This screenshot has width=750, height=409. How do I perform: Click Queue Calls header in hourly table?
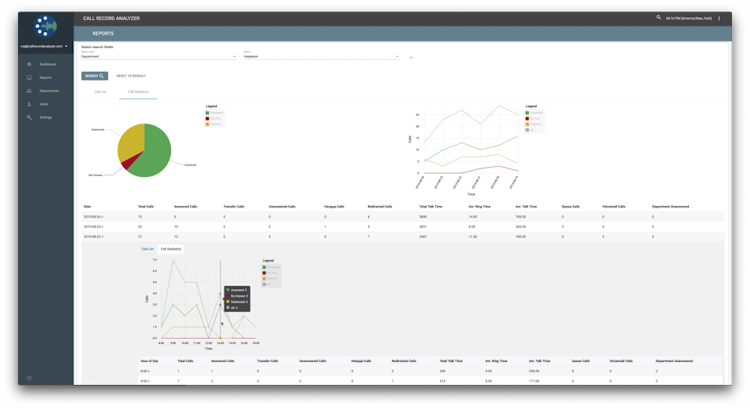coord(581,361)
